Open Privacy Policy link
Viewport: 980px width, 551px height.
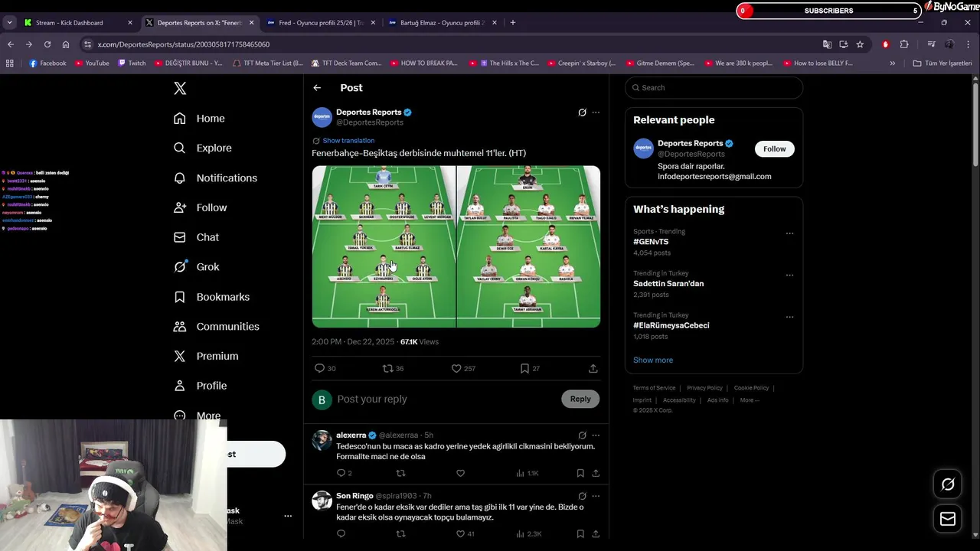[704, 388]
